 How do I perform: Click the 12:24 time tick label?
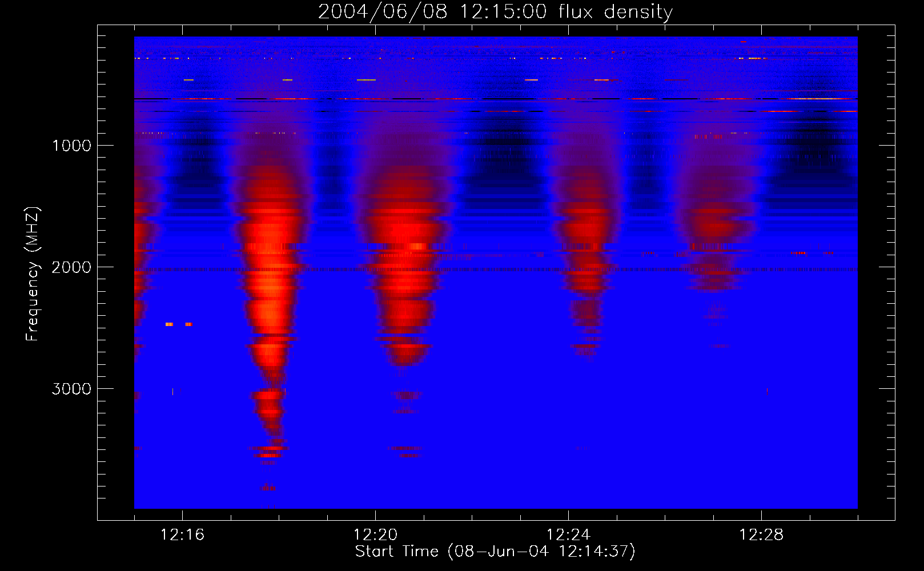568,535
